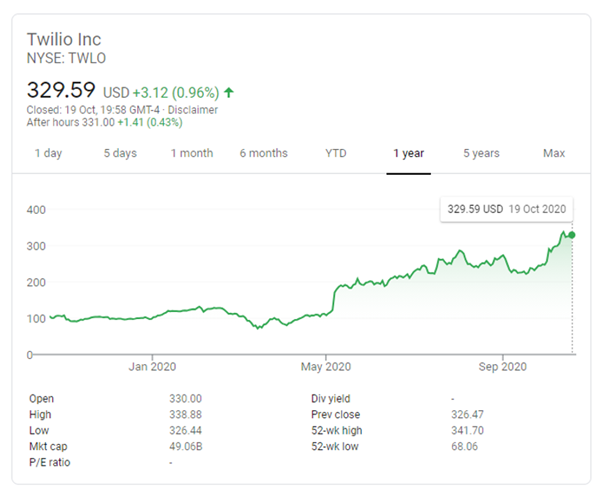602x497 pixels.
Task: Show the Max time range
Action: pos(553,153)
